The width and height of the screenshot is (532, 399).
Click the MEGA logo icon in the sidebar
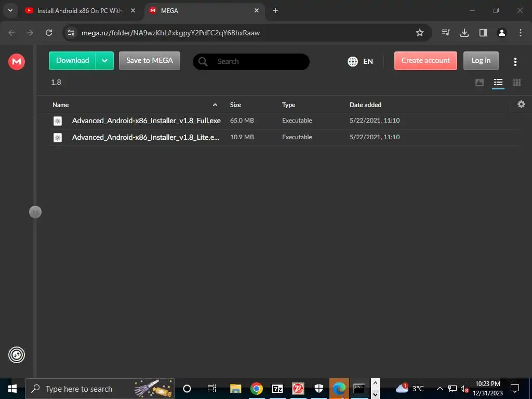coord(16,61)
